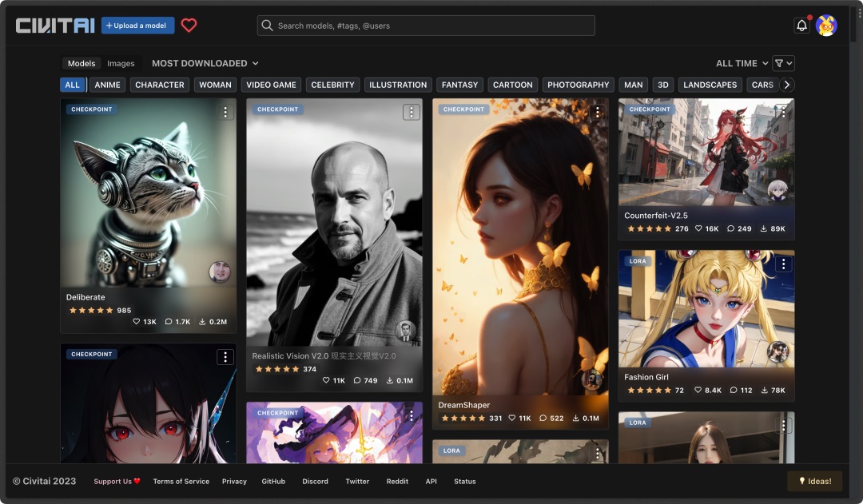
Task: Like the DreamShaper model heart icon
Action: pos(512,419)
